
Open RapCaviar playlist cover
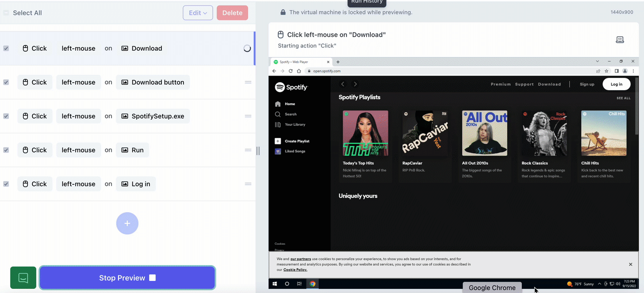(425, 133)
